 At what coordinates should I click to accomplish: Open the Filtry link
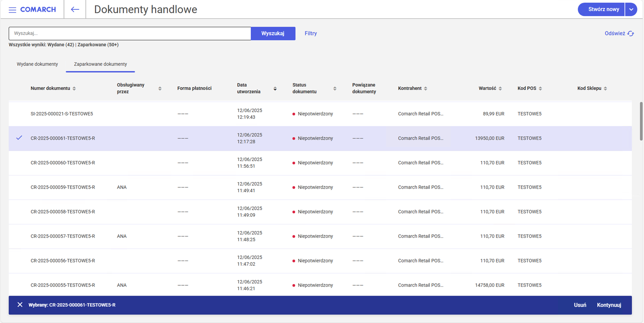[311, 33]
